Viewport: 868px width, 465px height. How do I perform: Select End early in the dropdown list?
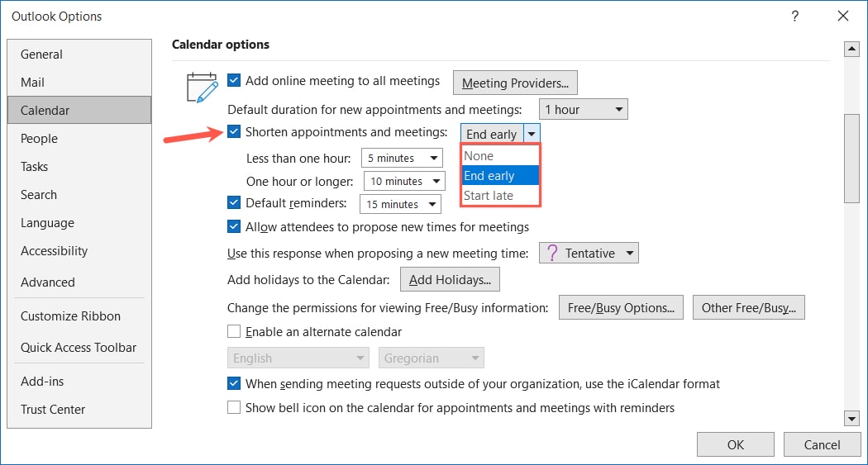coord(500,176)
